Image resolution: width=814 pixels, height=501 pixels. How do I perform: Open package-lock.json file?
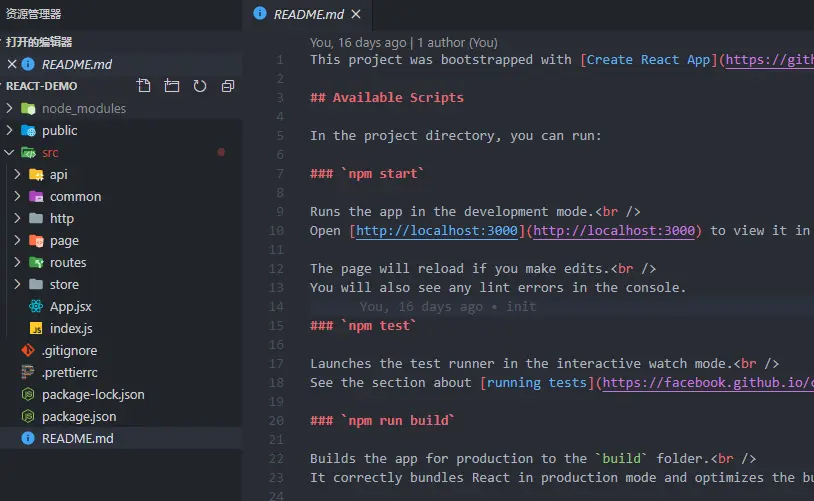pos(93,395)
